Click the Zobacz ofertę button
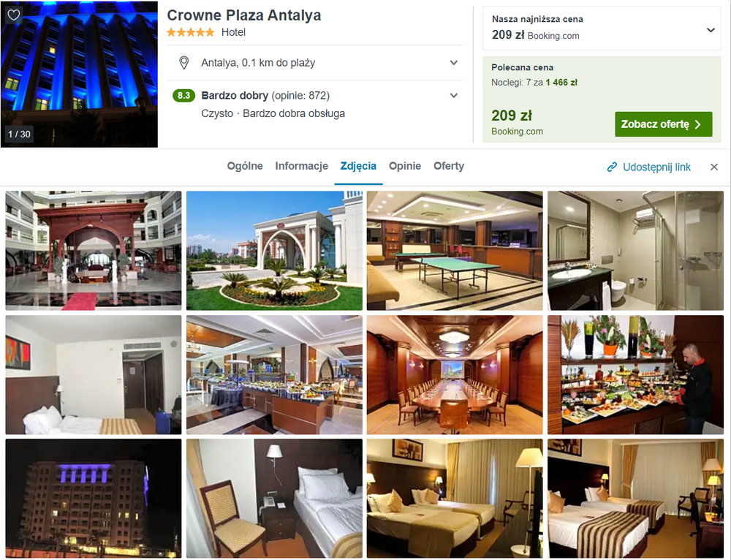This screenshot has height=560, width=731. (x=664, y=124)
